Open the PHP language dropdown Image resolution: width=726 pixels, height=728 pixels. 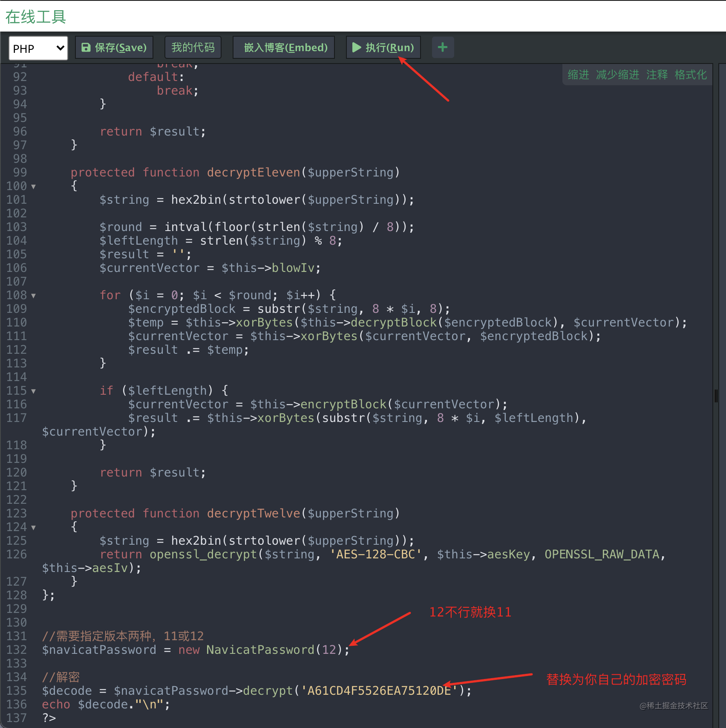pyautogui.click(x=38, y=48)
